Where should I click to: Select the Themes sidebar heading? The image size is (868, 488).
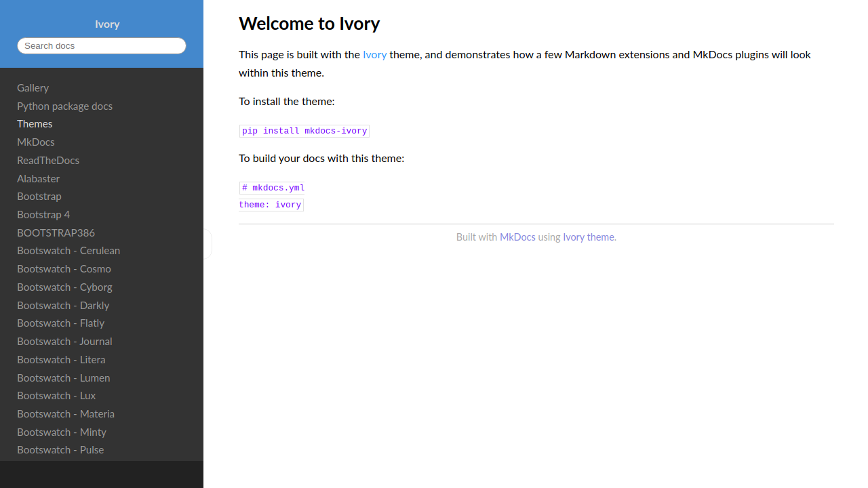click(x=35, y=123)
